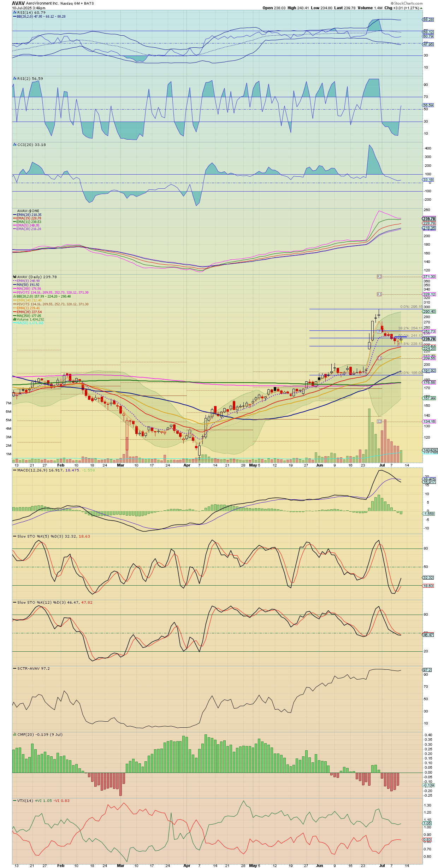Click the AVAV ticker symbol in header
The width and height of the screenshot is (438, 868).
pyautogui.click(x=18, y=3)
